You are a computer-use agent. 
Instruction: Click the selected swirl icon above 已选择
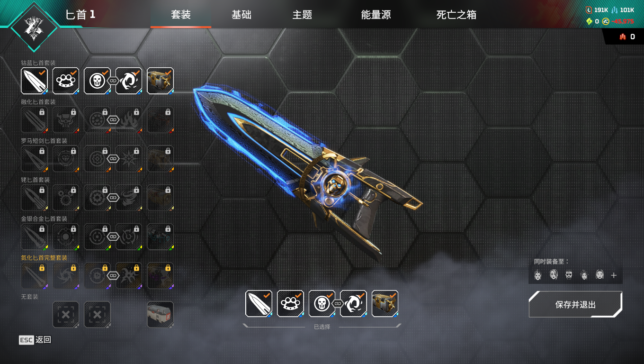click(x=353, y=303)
